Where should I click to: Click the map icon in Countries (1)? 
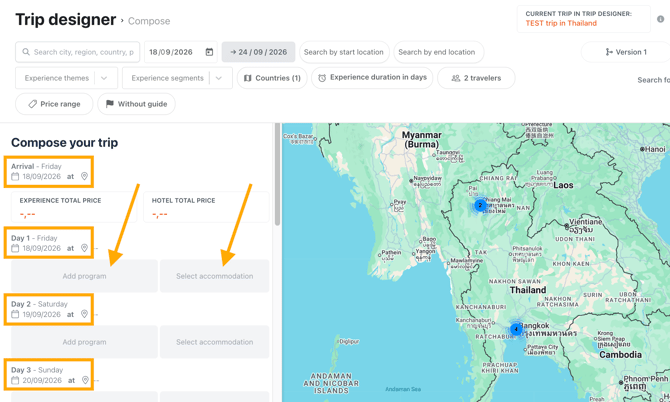coord(247,78)
